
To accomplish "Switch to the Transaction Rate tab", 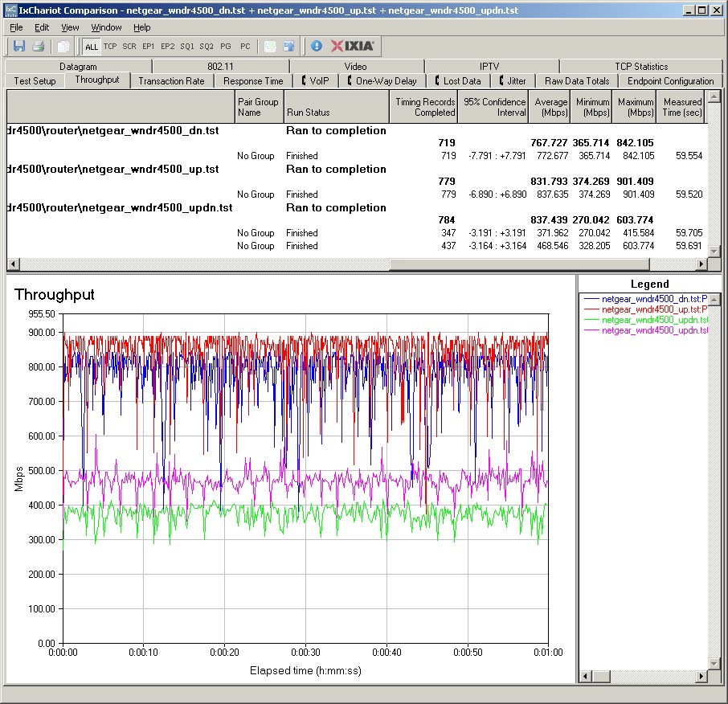I will click(x=171, y=81).
